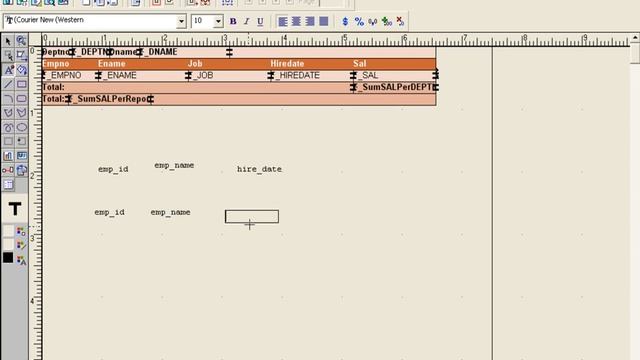Select the F_DEPTNO field
This screenshot has height=360, width=640.
pos(91,52)
